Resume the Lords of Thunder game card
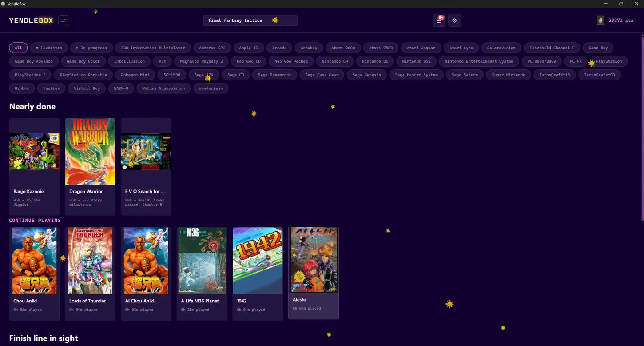Image resolution: width=644 pixels, height=346 pixels. [x=90, y=274]
